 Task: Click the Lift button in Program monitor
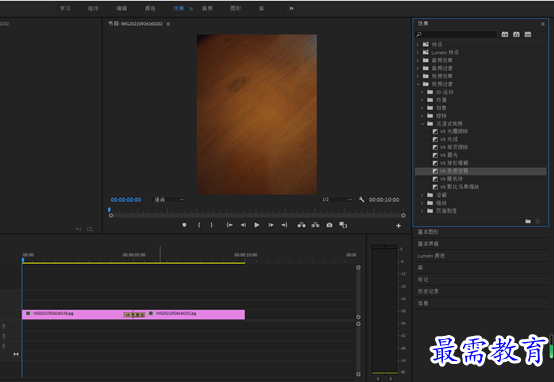tap(301, 225)
